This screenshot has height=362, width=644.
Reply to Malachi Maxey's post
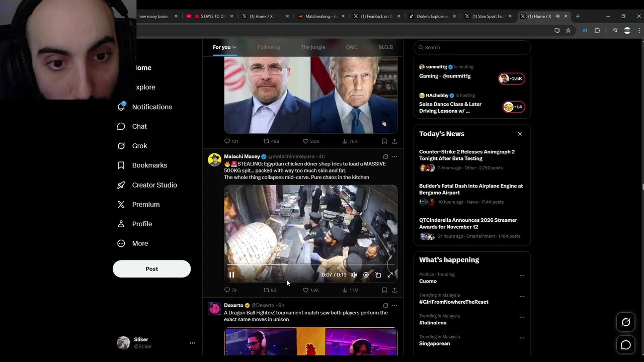(230, 290)
